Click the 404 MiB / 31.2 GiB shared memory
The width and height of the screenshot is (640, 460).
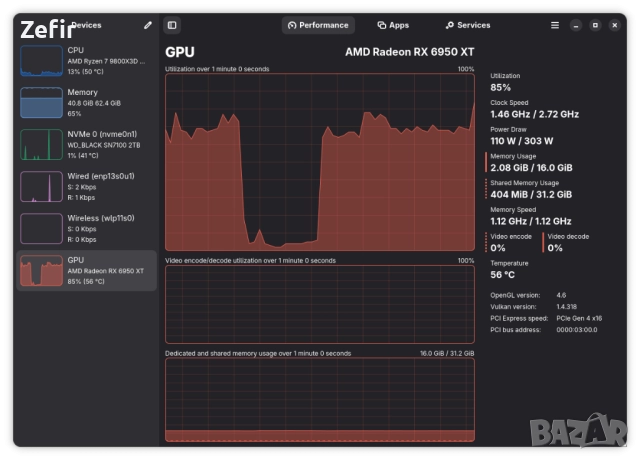tap(531, 195)
